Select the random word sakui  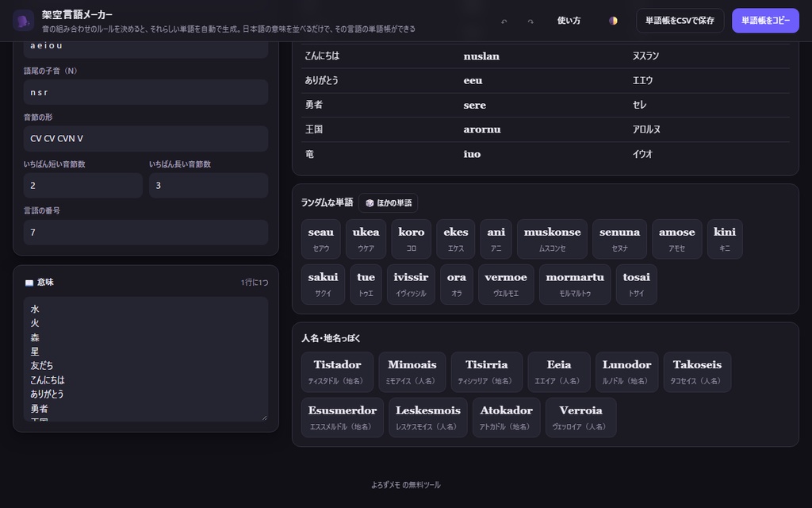(323, 284)
